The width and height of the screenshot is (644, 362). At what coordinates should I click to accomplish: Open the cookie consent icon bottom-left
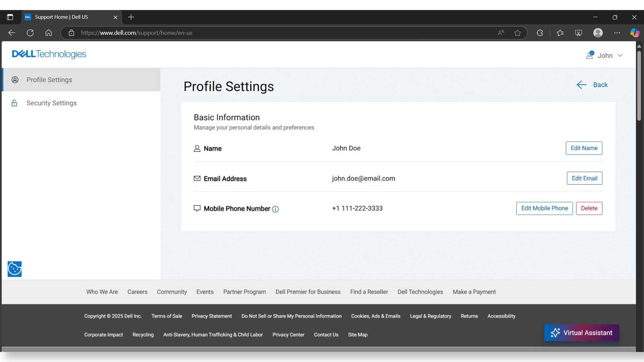pos(14,269)
